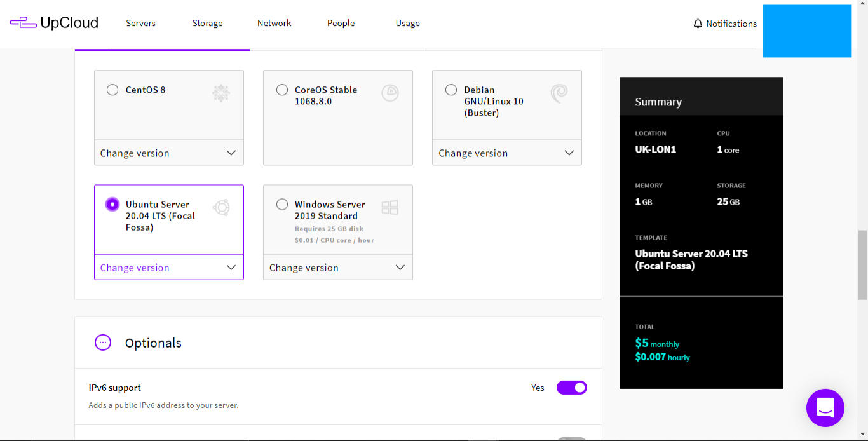Click the Notifications bell icon
The width and height of the screenshot is (868, 441).
698,24
